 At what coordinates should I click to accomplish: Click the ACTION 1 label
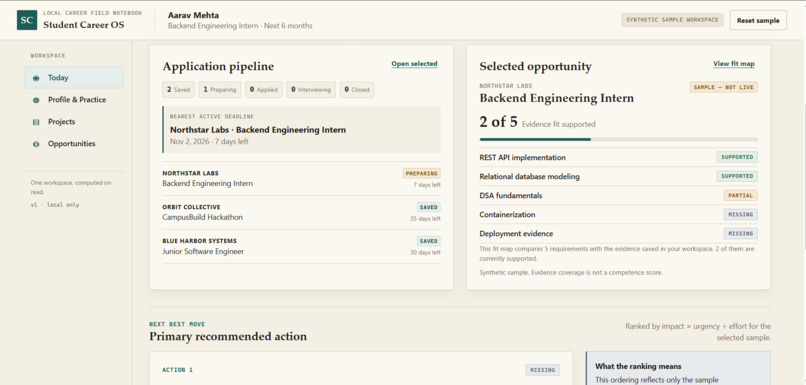(x=177, y=370)
